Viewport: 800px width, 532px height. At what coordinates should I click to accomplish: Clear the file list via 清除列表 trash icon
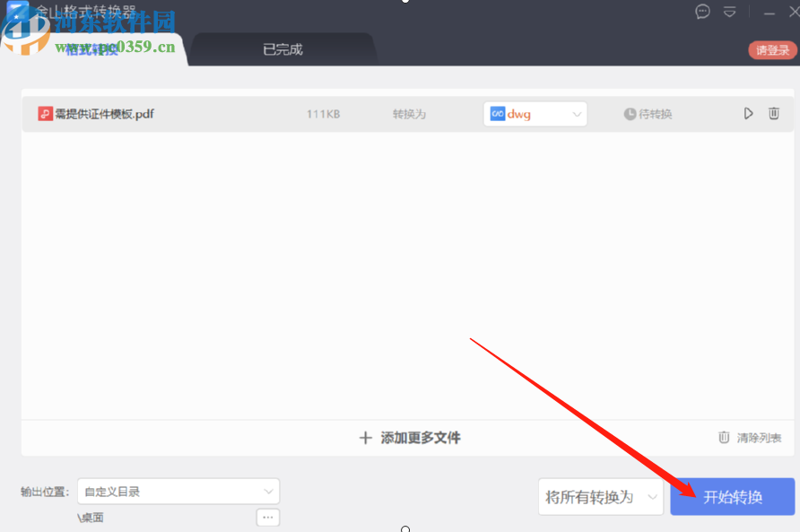[724, 438]
